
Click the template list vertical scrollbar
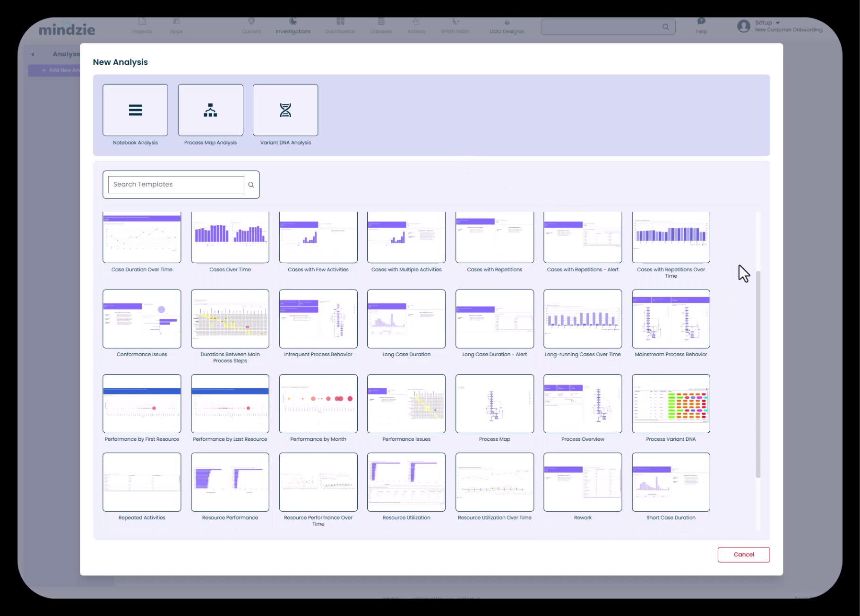tap(758, 373)
